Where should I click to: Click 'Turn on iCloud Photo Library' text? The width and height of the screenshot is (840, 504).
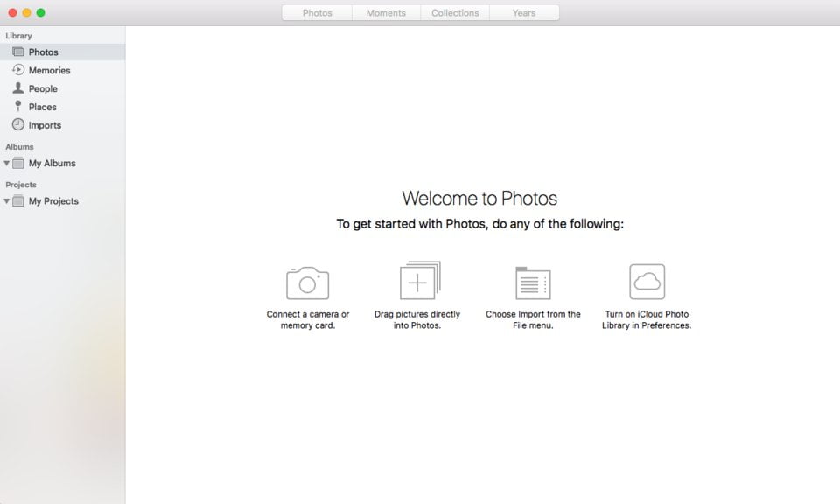point(647,319)
